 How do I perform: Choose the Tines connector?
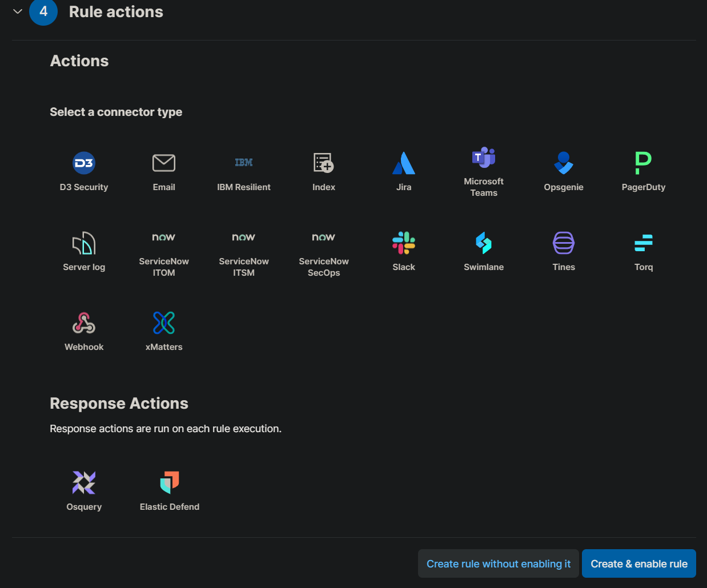tap(564, 251)
